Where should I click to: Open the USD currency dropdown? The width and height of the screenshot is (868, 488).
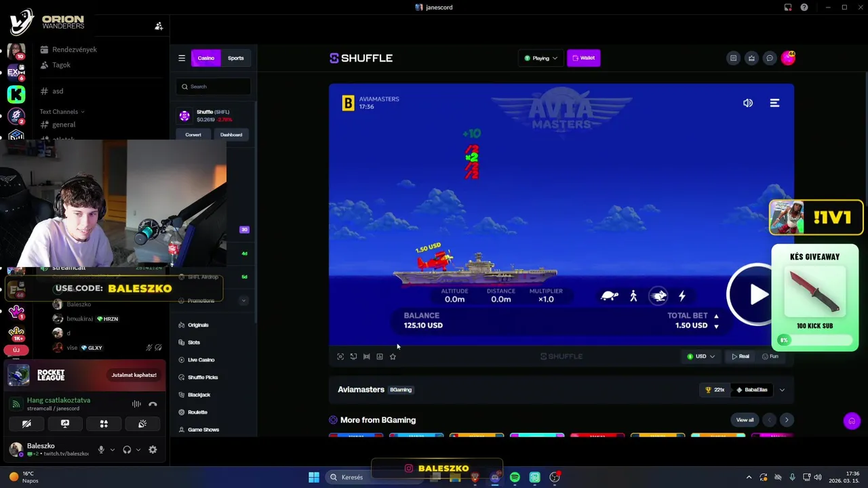click(701, 357)
